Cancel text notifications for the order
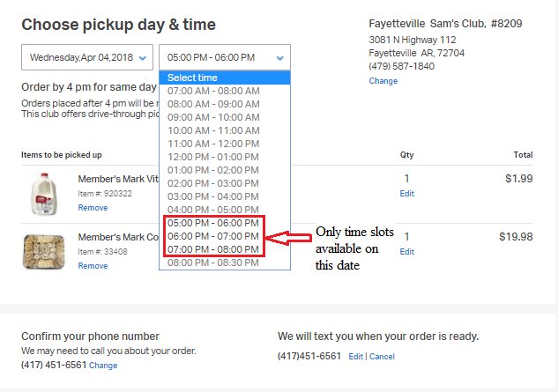The height and width of the screenshot is (392, 558). click(x=382, y=357)
